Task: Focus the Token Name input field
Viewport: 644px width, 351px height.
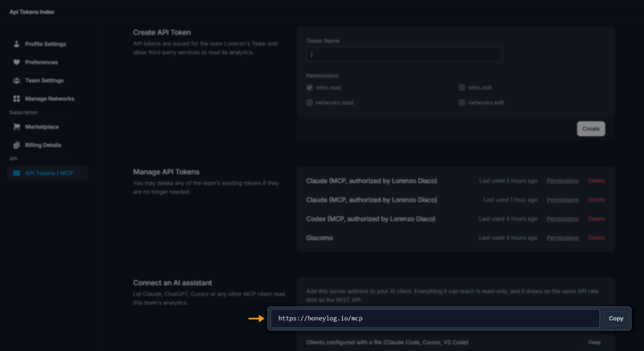Action: pos(404,54)
